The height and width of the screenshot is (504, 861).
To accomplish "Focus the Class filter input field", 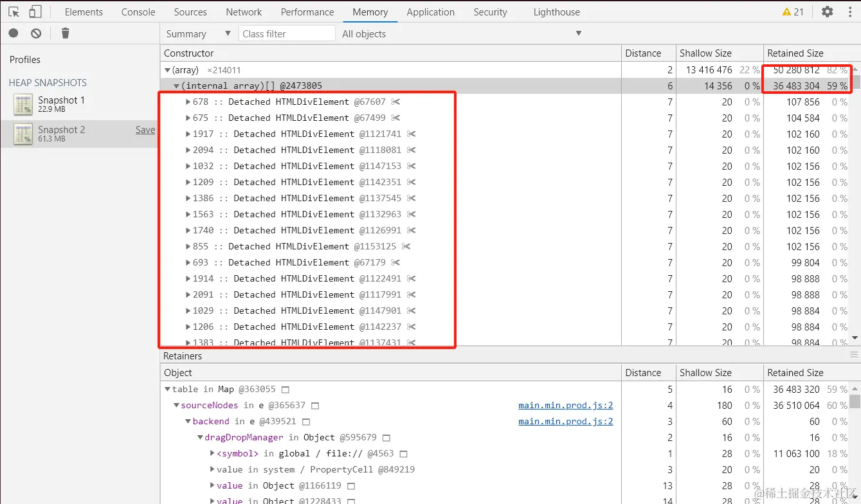I will (287, 33).
